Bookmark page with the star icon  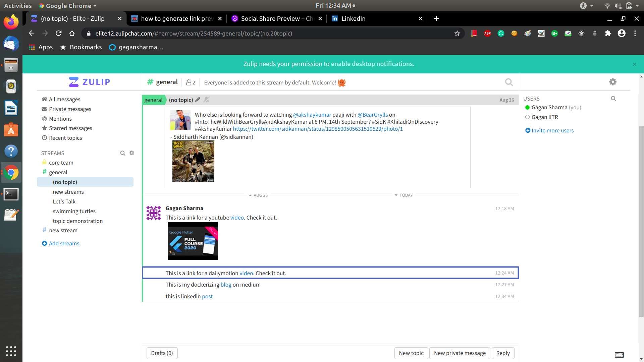point(457,33)
